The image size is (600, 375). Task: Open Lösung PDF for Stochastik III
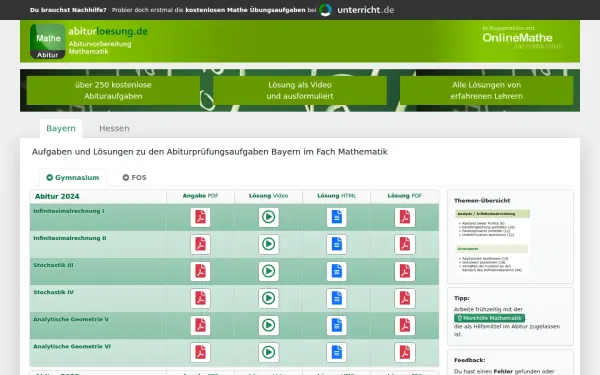[405, 271]
